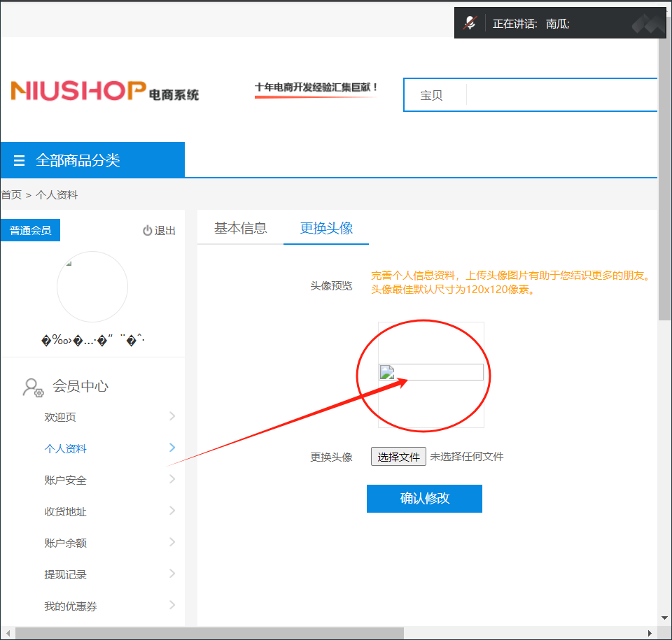Open 我的优惠券 in member menu
The image size is (672, 640).
[70, 606]
